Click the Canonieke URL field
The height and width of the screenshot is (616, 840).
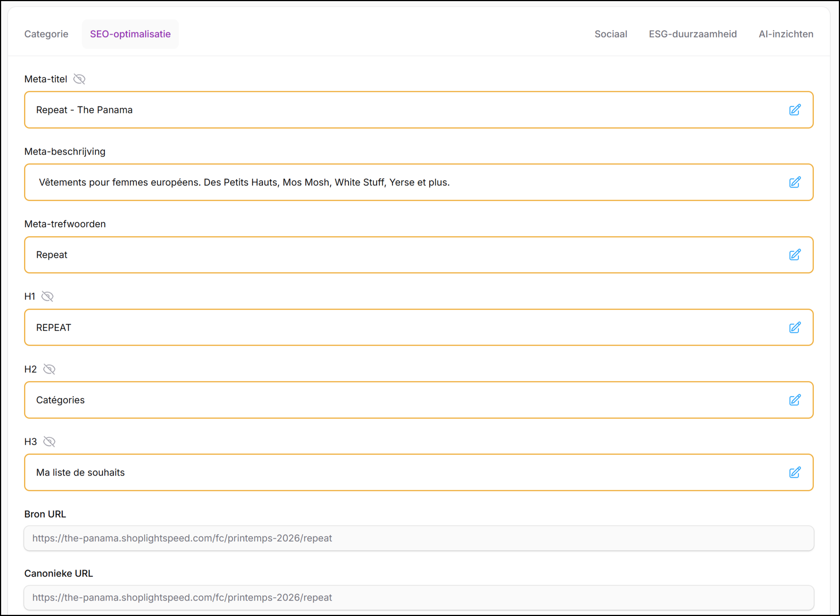point(419,598)
